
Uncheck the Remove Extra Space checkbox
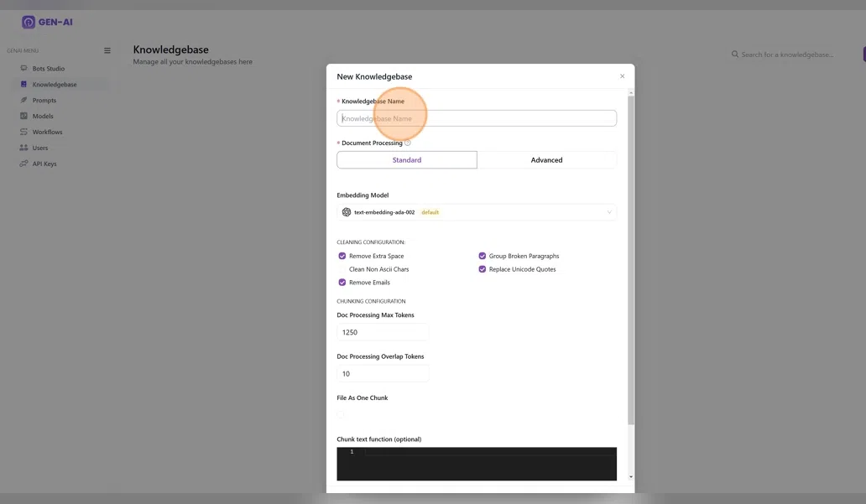click(x=342, y=257)
